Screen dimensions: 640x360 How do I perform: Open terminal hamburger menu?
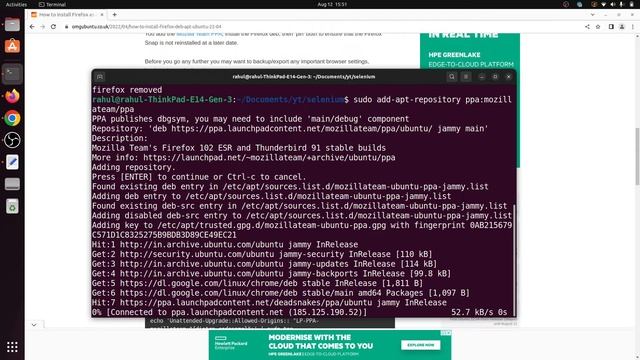tap(466, 77)
